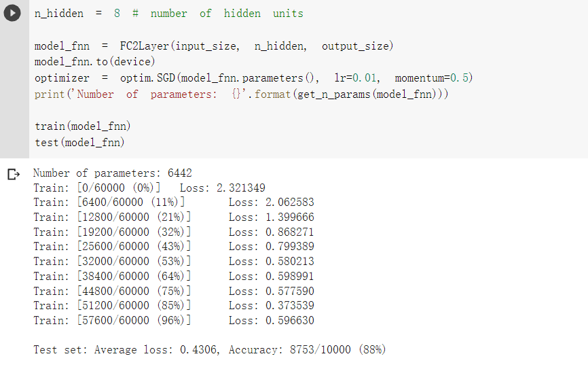The height and width of the screenshot is (367, 588).
Task: Run the code cell with play button
Action: (12, 13)
